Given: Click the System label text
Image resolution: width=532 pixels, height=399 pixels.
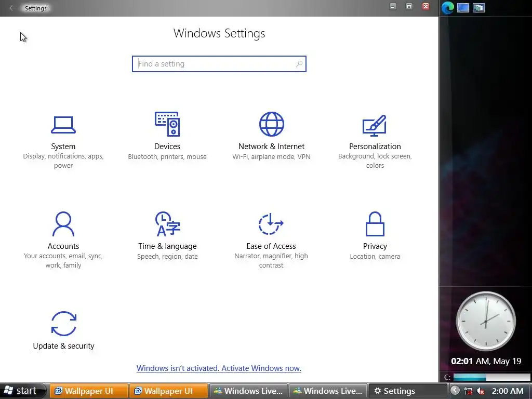Looking at the screenshot, I should 63,146.
